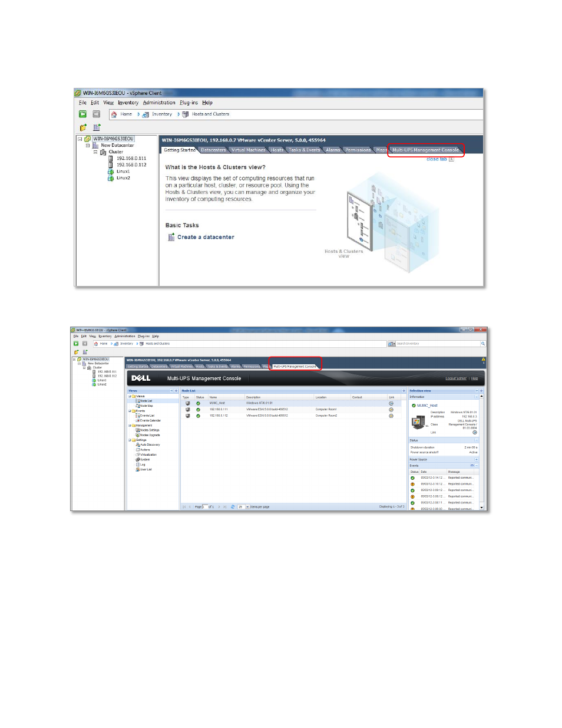Open the items per page dropdown
Screen dimensions: 562x728
pyautogui.click(x=247, y=507)
